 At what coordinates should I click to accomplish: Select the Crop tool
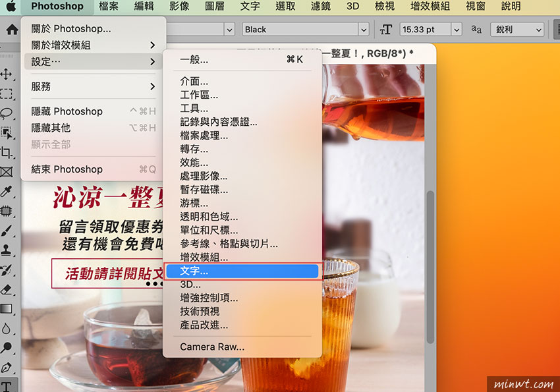6,152
